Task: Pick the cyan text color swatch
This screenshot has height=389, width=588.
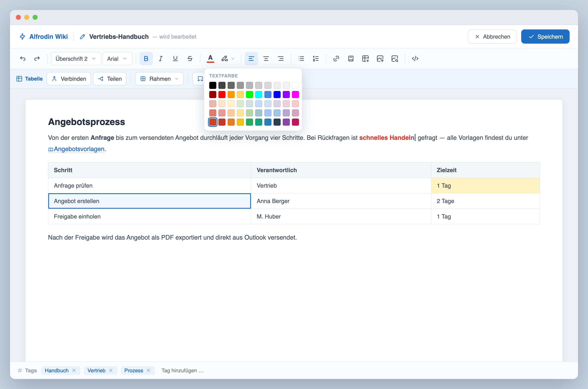Action: 259,95
